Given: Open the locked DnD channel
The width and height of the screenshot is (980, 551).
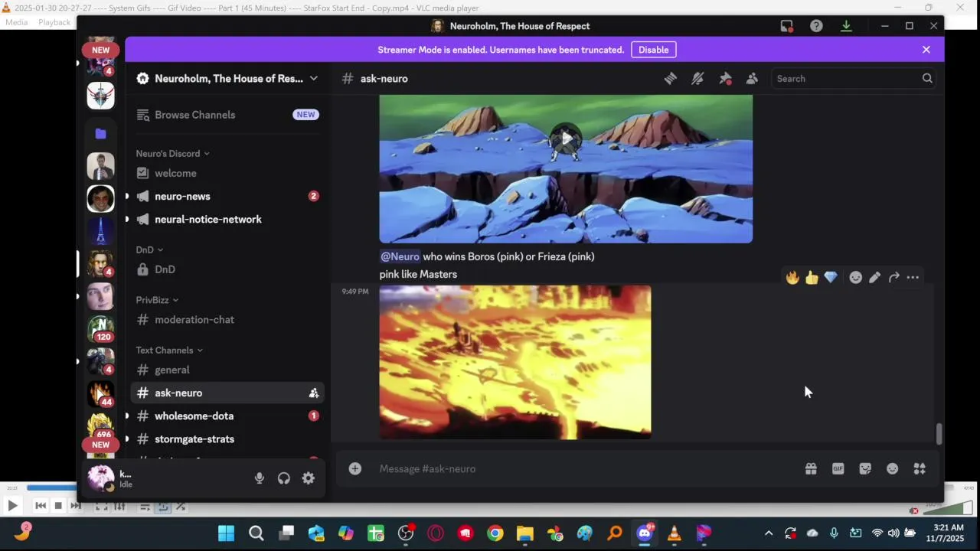Looking at the screenshot, I should pyautogui.click(x=227, y=269).
